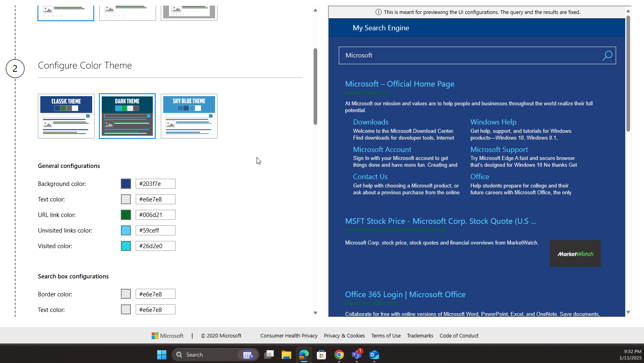Edit the Visited color field #26d2e0

click(156, 246)
